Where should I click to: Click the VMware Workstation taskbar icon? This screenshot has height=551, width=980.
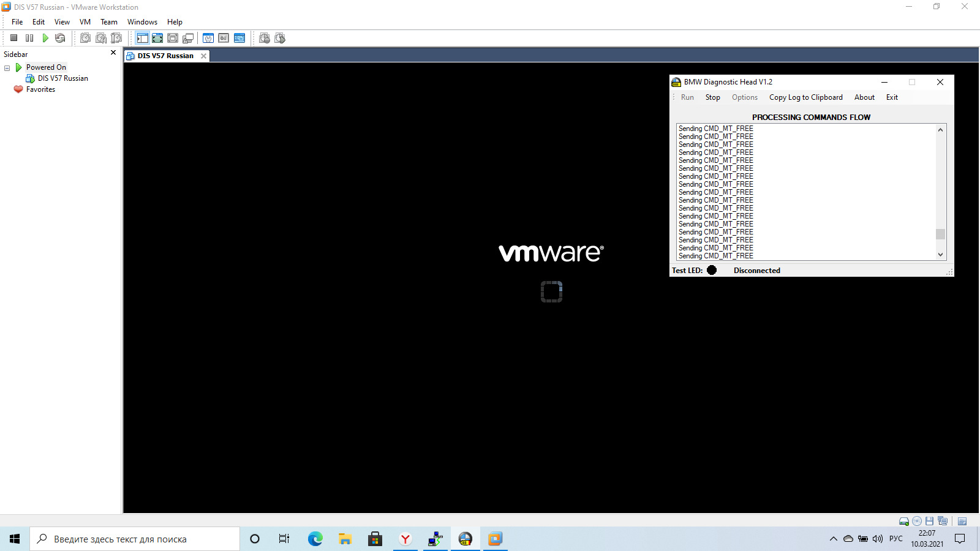[495, 539]
